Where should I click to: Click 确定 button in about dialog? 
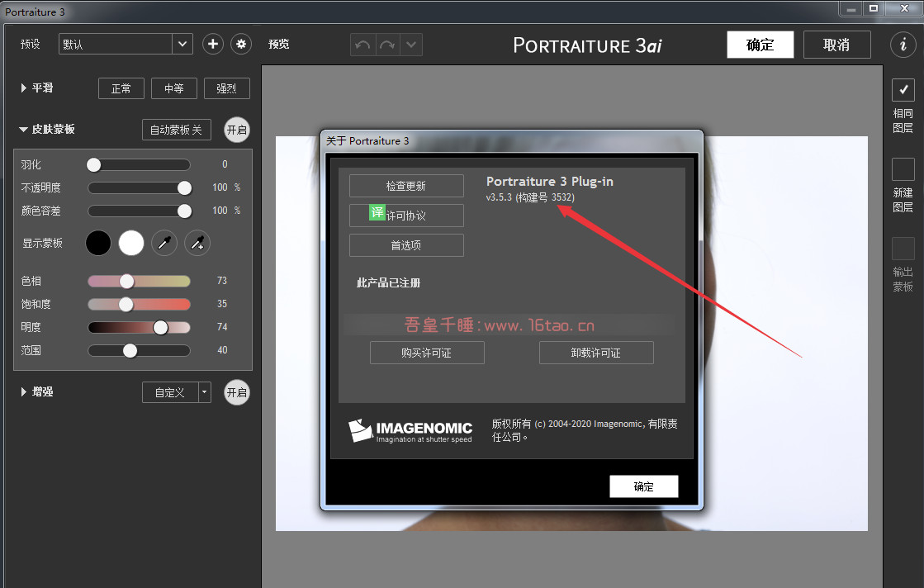(x=643, y=486)
